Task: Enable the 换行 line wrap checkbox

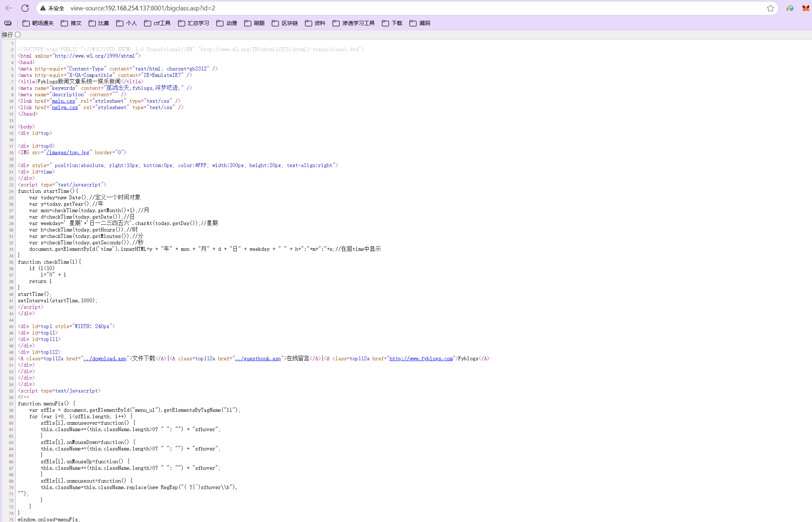Action: click(18, 35)
